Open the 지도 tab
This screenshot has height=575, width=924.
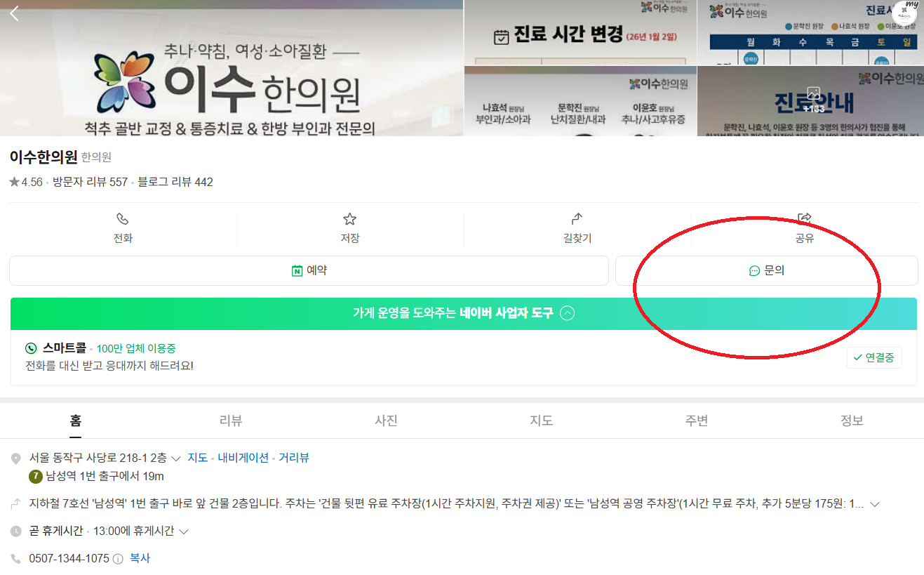point(542,421)
